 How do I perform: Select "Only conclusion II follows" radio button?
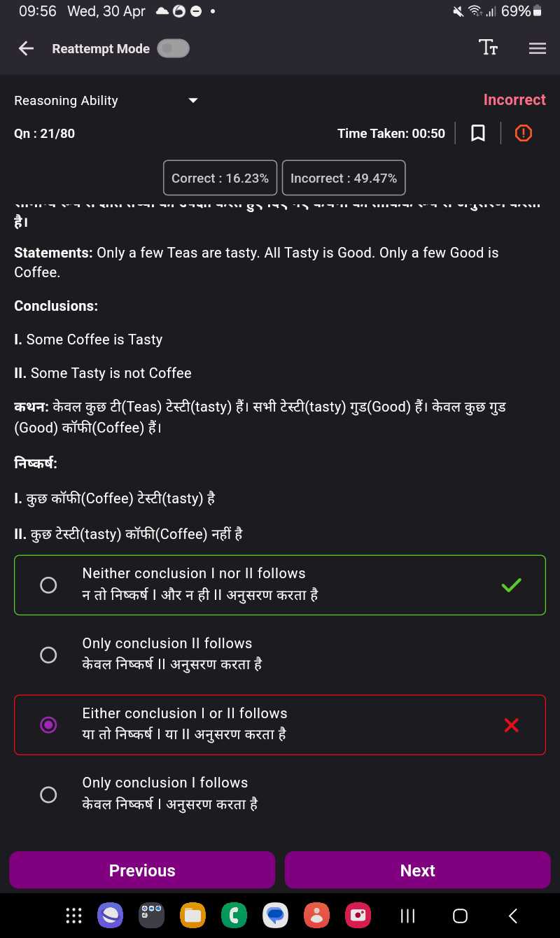[48, 654]
